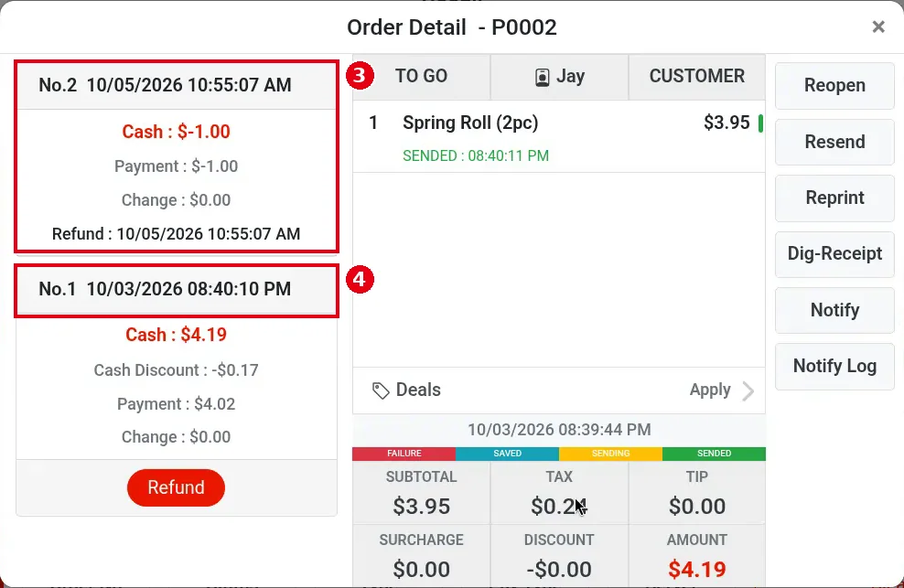
Task: Click the Deals tag icon
Action: tap(381, 390)
